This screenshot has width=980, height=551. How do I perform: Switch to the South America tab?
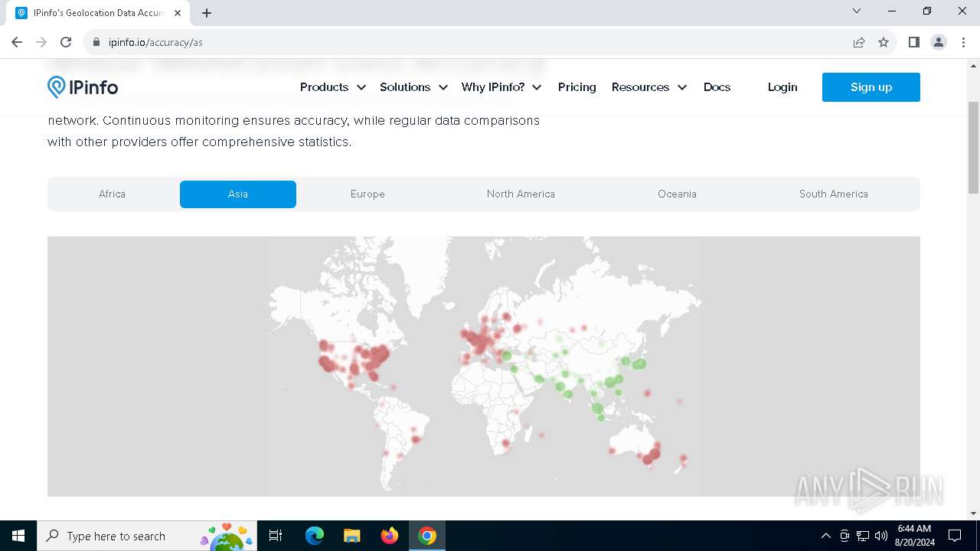tap(834, 194)
